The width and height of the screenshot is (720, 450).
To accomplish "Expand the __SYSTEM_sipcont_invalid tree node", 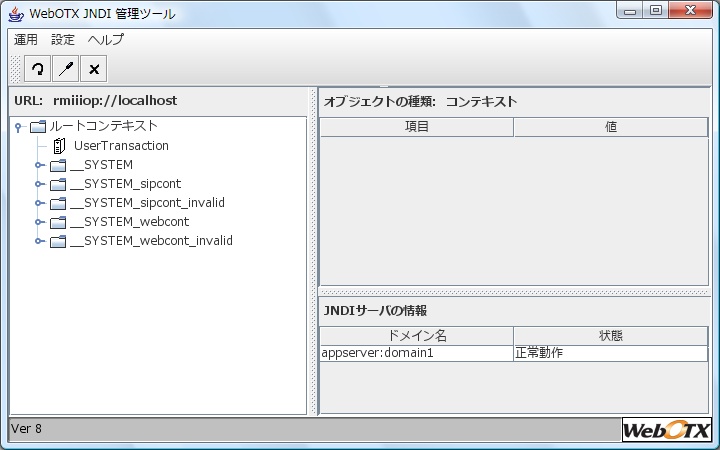I will (39, 203).
